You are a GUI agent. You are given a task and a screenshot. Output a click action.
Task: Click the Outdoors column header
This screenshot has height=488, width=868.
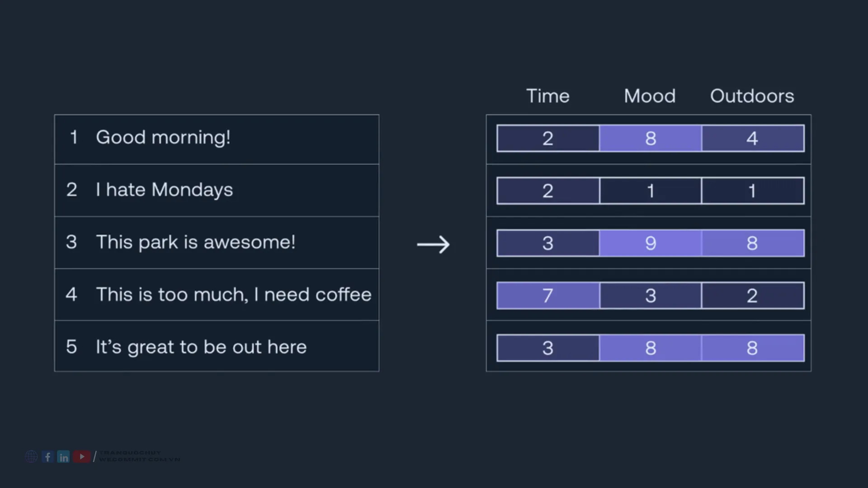click(752, 96)
